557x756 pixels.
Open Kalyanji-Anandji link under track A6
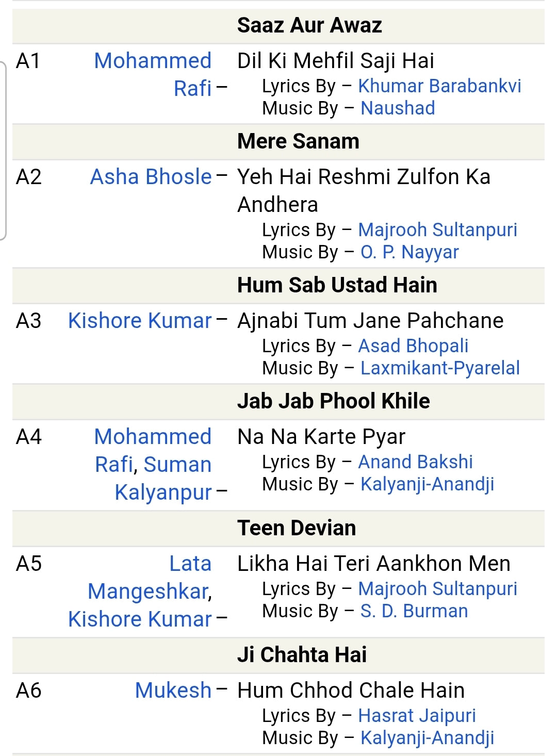pos(427,738)
